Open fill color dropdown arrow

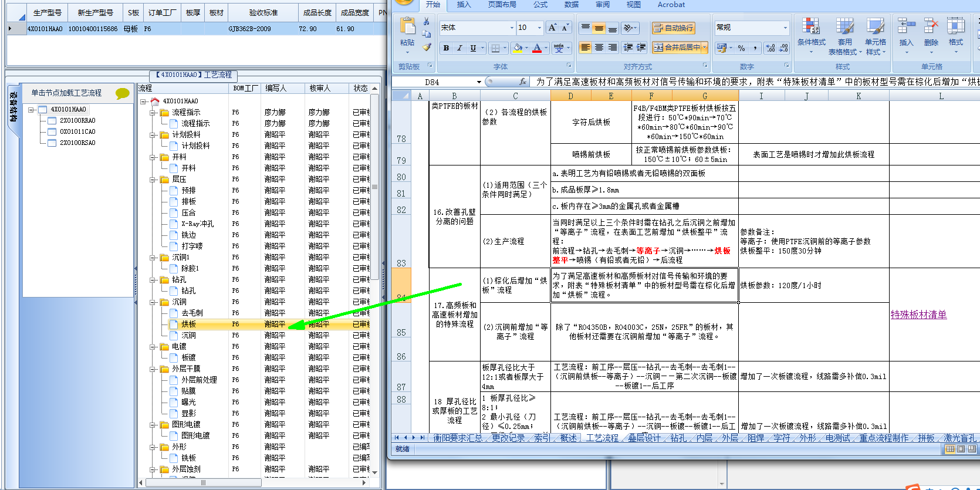(x=526, y=48)
